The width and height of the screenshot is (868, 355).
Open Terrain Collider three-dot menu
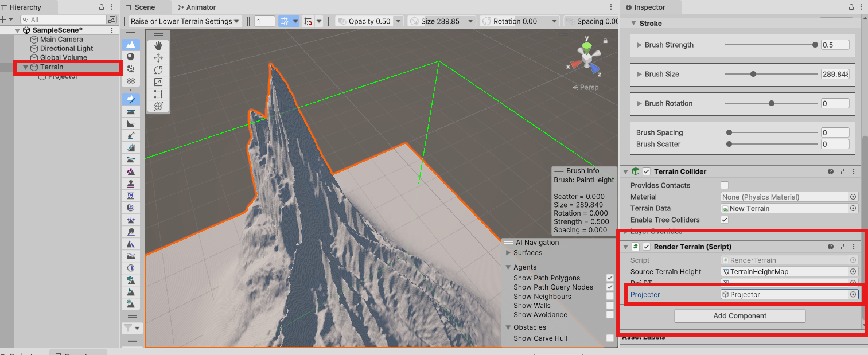pos(854,171)
